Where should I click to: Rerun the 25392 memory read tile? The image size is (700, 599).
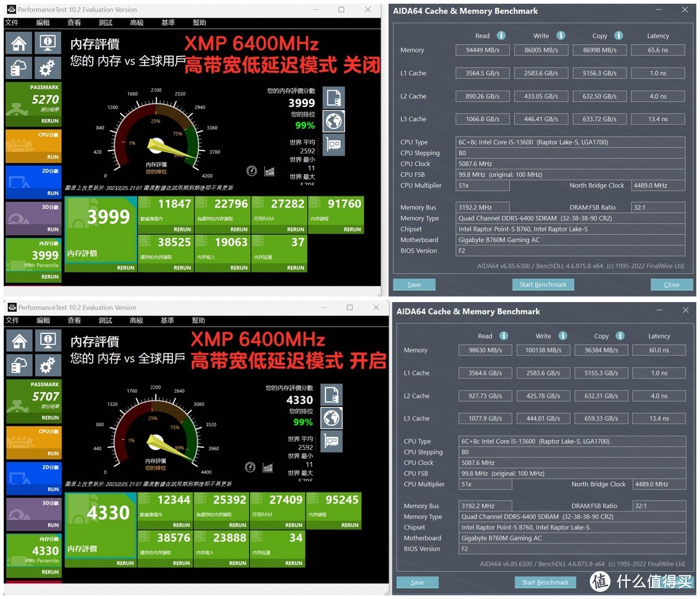237,525
